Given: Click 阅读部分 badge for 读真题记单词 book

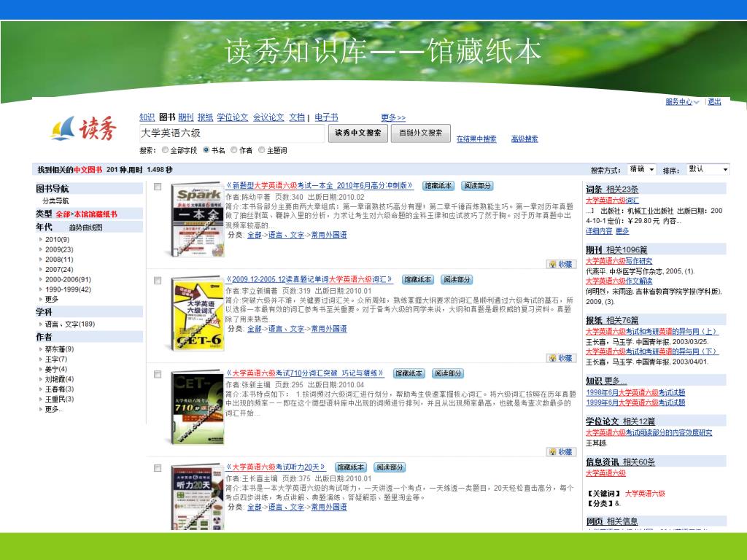Looking at the screenshot, I should pyautogui.click(x=457, y=279).
